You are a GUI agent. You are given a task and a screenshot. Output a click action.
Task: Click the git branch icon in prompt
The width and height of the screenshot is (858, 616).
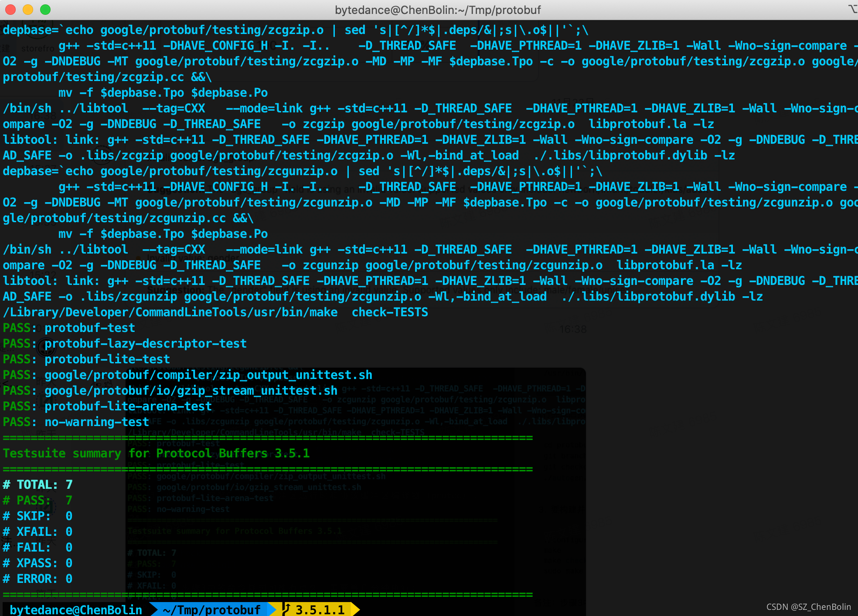coord(286,609)
